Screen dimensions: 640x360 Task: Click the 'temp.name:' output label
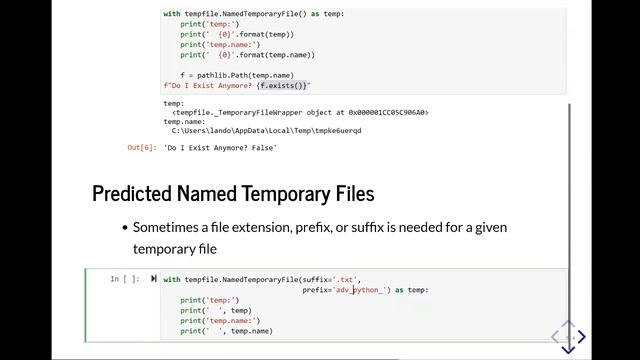click(x=184, y=122)
